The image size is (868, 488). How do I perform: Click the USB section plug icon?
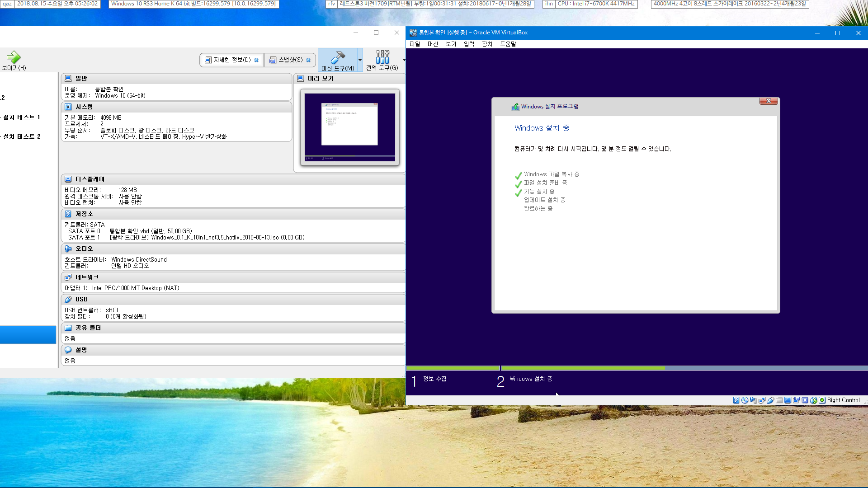point(68,300)
